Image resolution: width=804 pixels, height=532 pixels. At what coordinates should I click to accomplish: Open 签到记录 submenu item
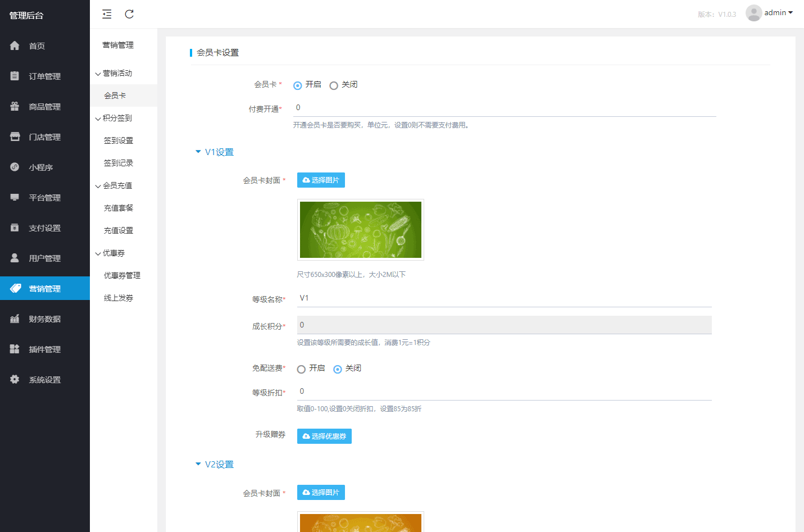[x=124, y=163]
